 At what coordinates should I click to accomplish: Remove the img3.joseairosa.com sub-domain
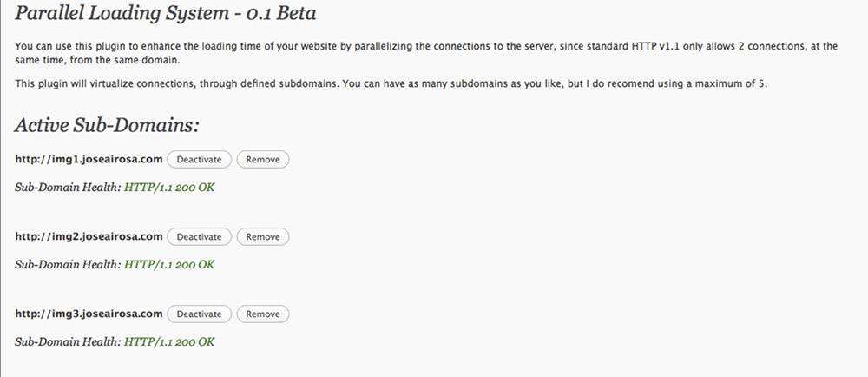pos(263,314)
